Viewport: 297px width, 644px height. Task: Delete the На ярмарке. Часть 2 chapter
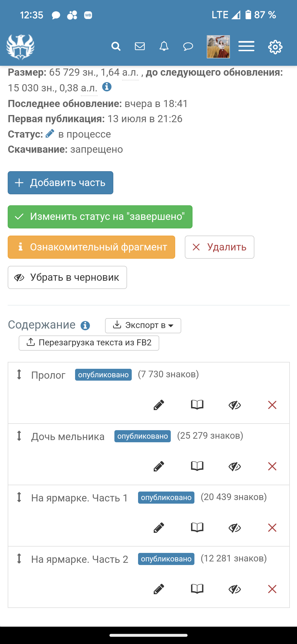(272, 589)
